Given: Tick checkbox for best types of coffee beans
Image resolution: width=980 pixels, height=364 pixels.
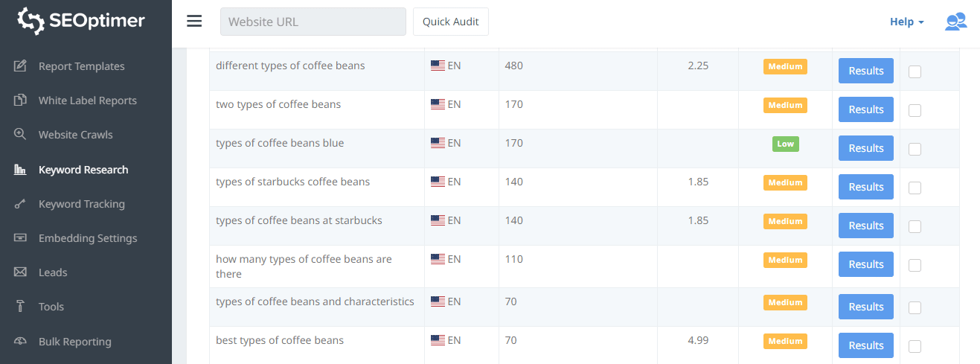Looking at the screenshot, I should [915, 346].
